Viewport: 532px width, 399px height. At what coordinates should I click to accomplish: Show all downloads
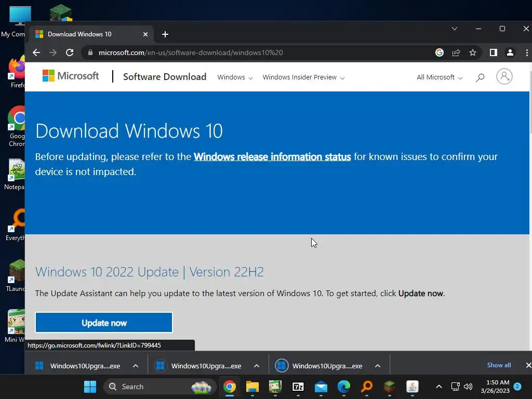499,365
